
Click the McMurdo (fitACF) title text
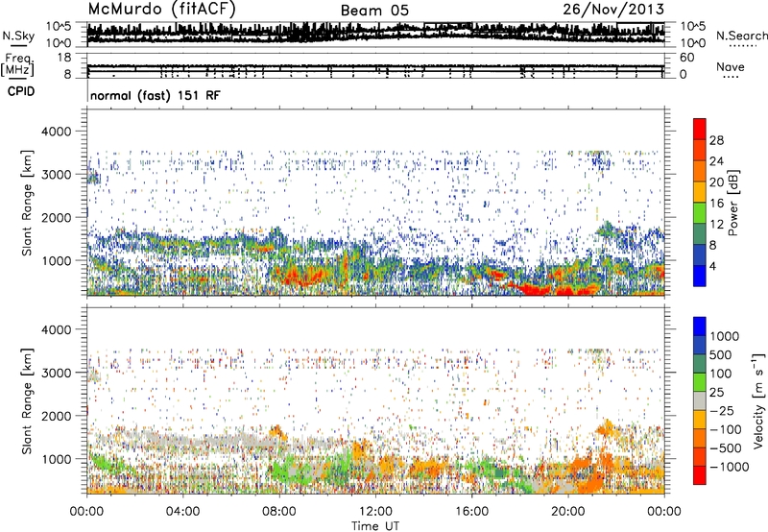[x=161, y=10]
